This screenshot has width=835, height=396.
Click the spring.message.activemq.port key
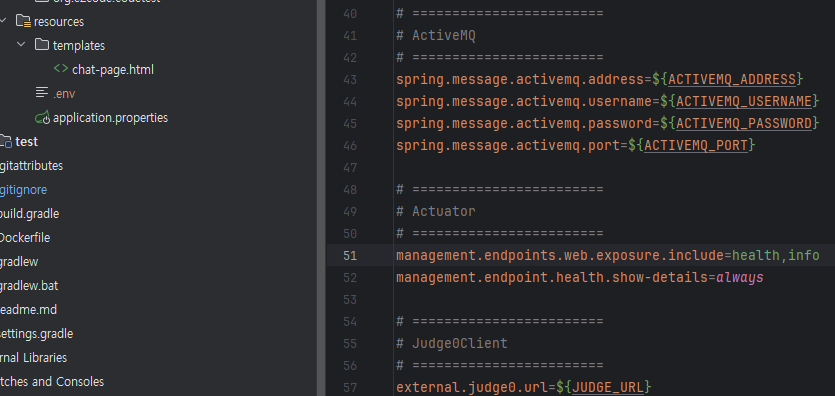click(x=508, y=145)
